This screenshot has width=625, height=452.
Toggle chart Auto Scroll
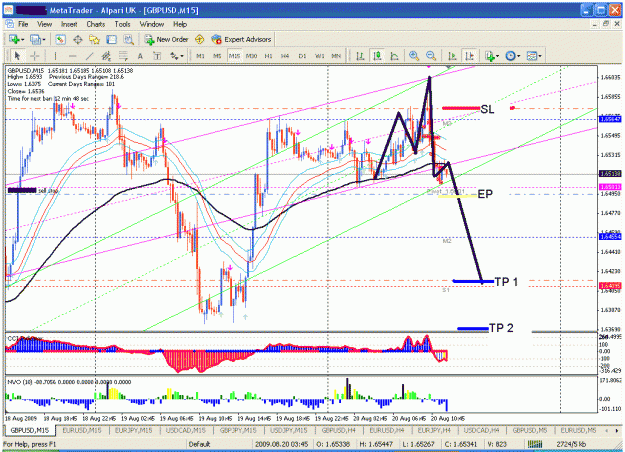click(x=452, y=56)
